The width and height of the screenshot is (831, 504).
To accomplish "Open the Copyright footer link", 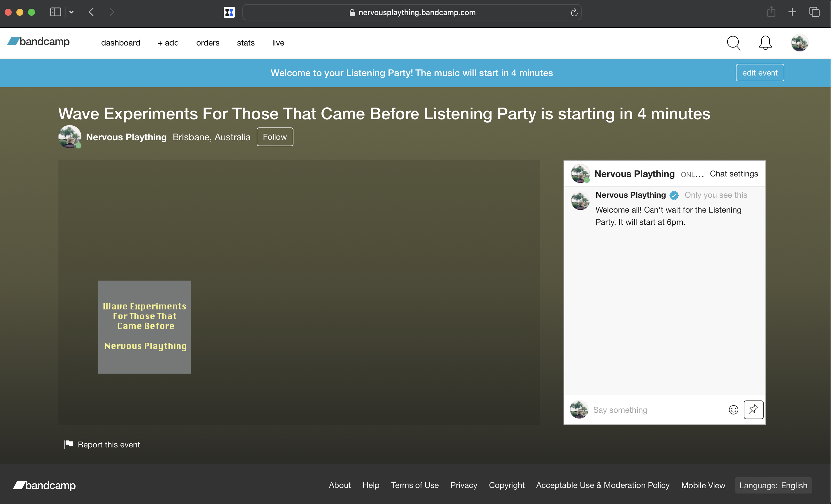I will click(x=507, y=485).
